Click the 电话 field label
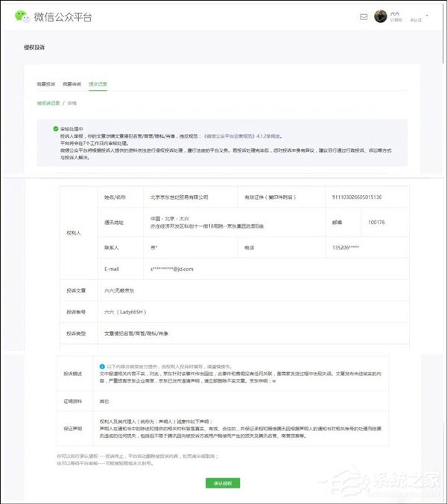447x504 pixels. click(x=250, y=247)
